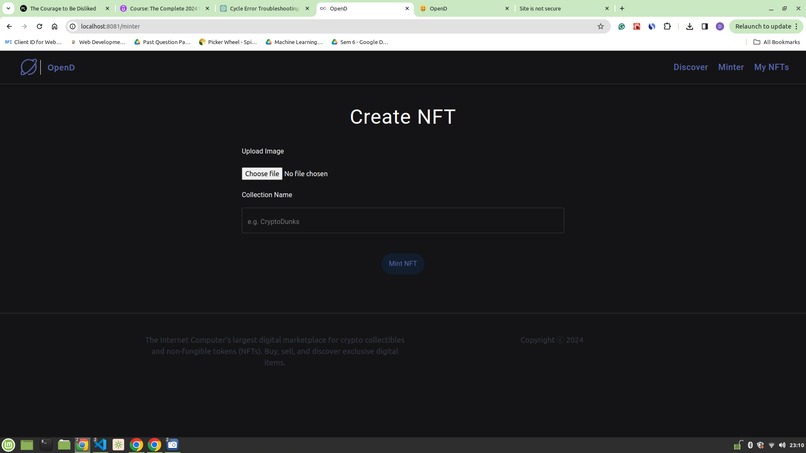Focus the Collection Name input field
Image resolution: width=806 pixels, height=453 pixels.
[x=402, y=221]
